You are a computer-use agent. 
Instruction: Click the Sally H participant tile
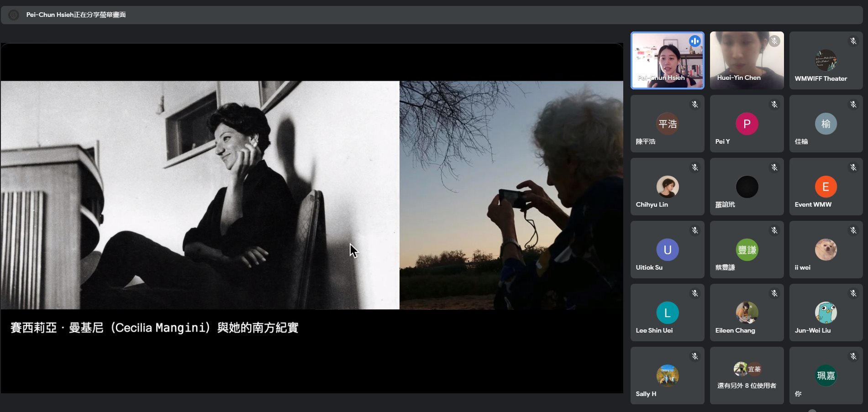[667, 375]
